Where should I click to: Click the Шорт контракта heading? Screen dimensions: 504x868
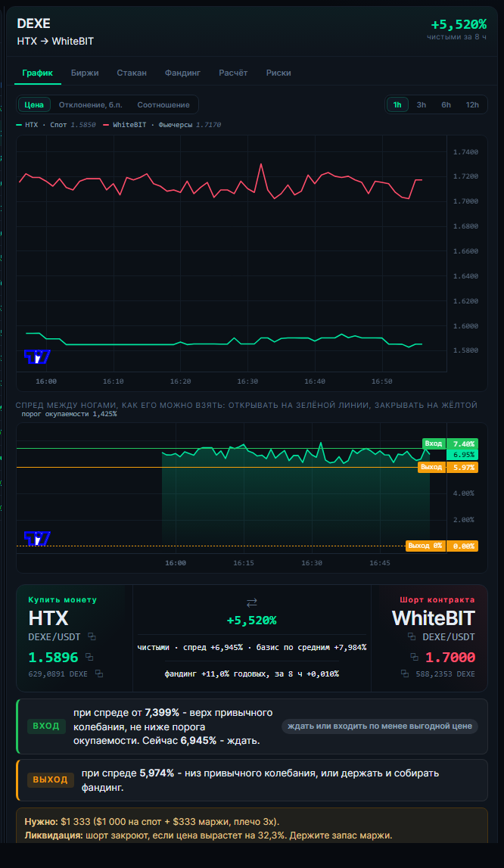click(437, 599)
